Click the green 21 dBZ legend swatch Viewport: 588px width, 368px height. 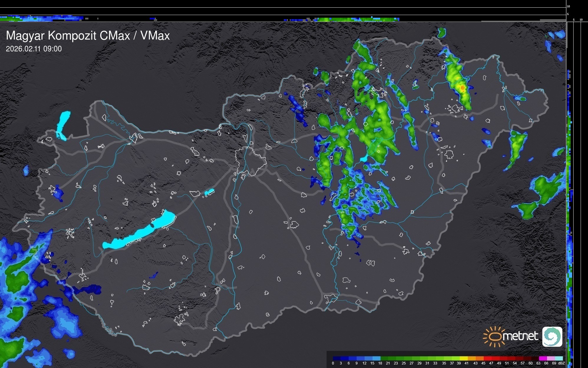tap(392, 358)
